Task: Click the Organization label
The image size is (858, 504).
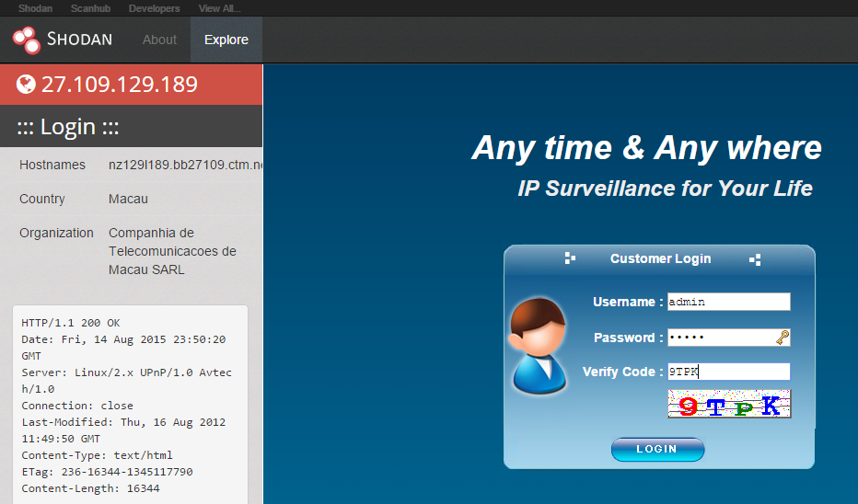Action: [x=56, y=233]
